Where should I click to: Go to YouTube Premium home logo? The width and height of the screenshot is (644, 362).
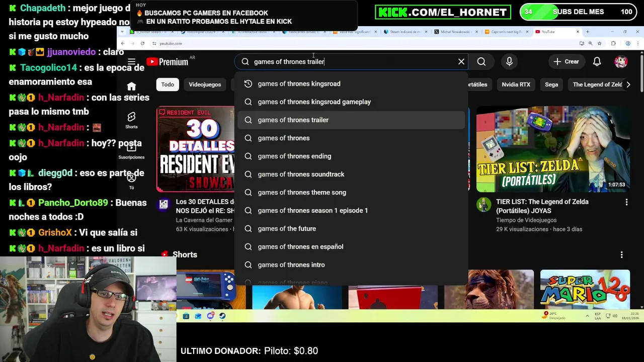168,62
